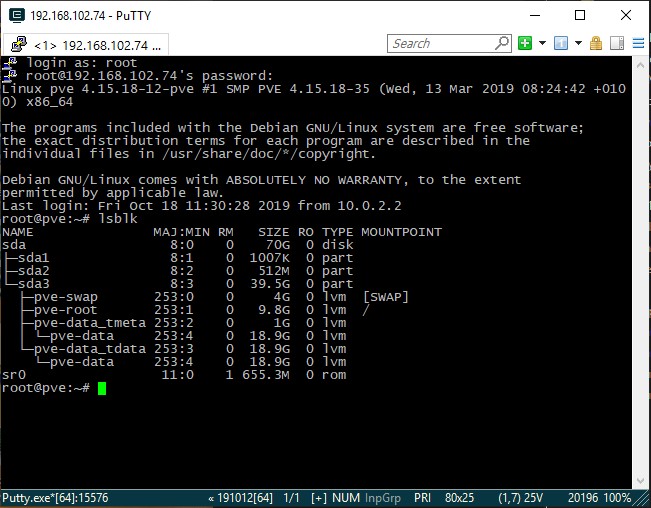The width and height of the screenshot is (651, 508).
Task: Click the scrollbar down arrow
Action: [x=640, y=481]
